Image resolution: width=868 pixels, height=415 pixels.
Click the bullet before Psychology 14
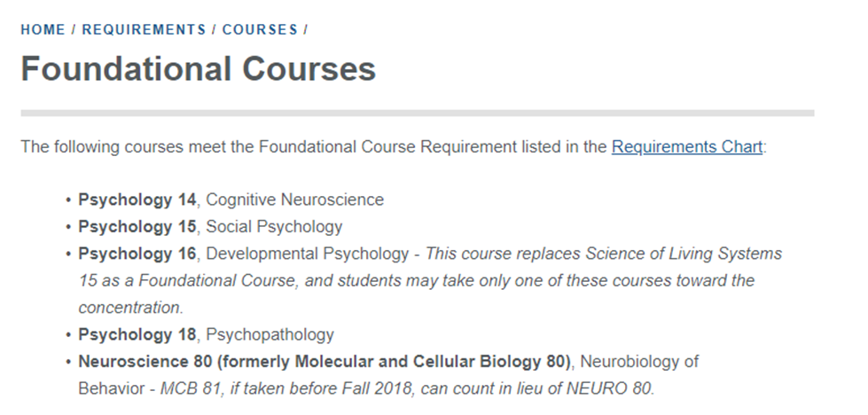(68, 200)
